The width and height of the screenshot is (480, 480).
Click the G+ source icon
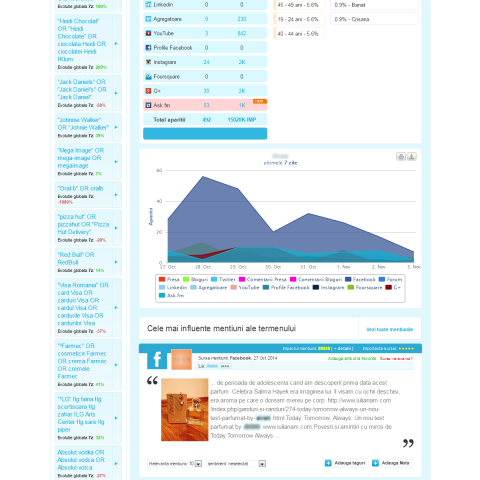pyautogui.click(x=148, y=91)
